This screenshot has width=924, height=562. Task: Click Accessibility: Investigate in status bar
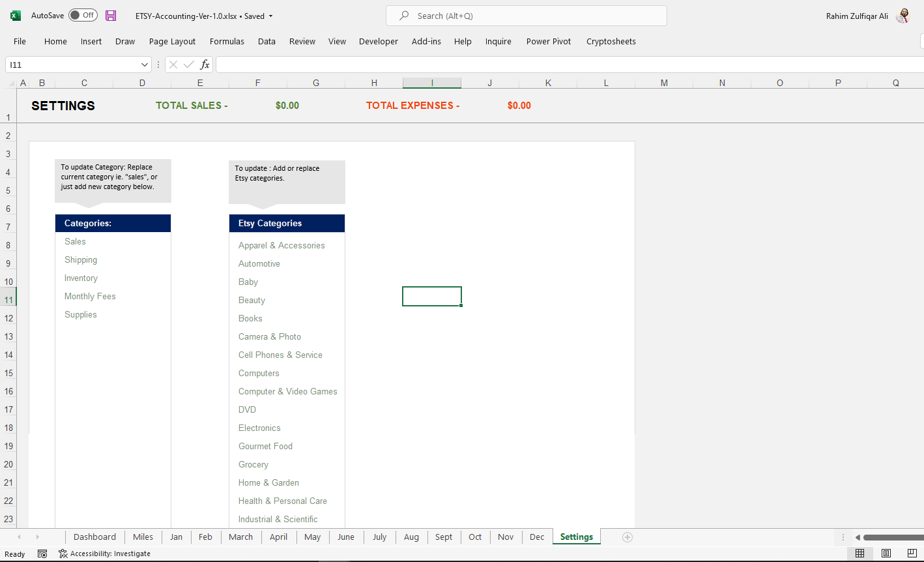(104, 554)
